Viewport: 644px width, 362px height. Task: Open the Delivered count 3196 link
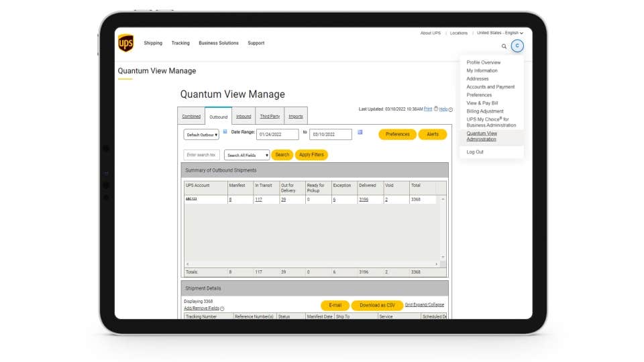(x=364, y=200)
